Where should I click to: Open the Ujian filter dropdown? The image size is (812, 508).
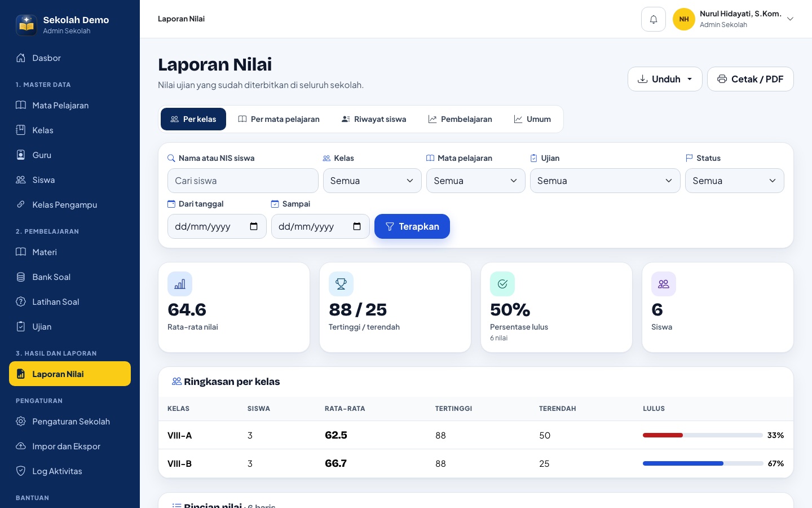605,181
